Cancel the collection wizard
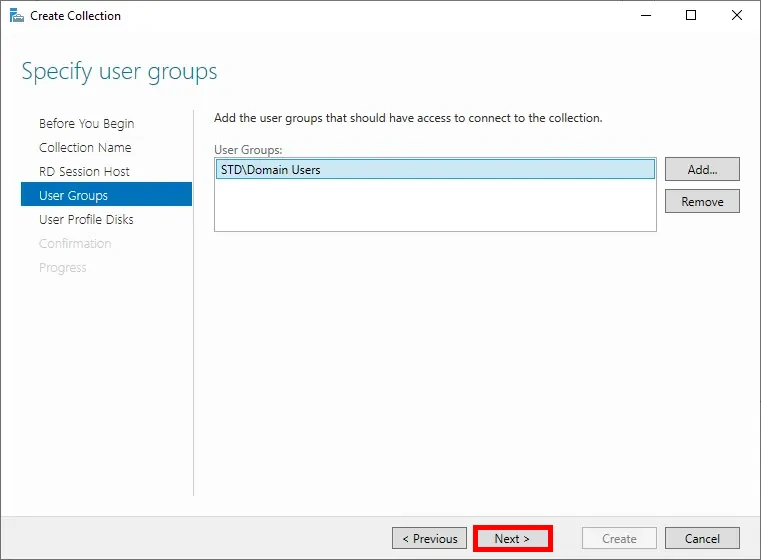This screenshot has height=560, width=761. [x=702, y=539]
